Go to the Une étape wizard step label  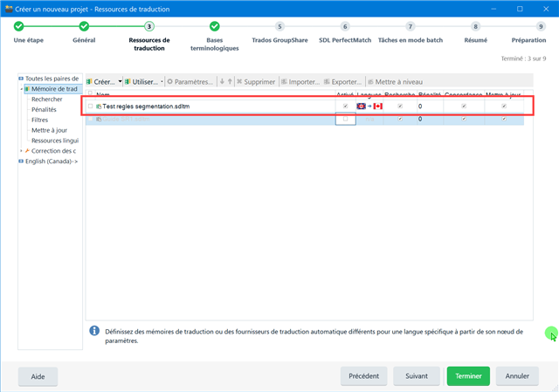pyautogui.click(x=29, y=40)
